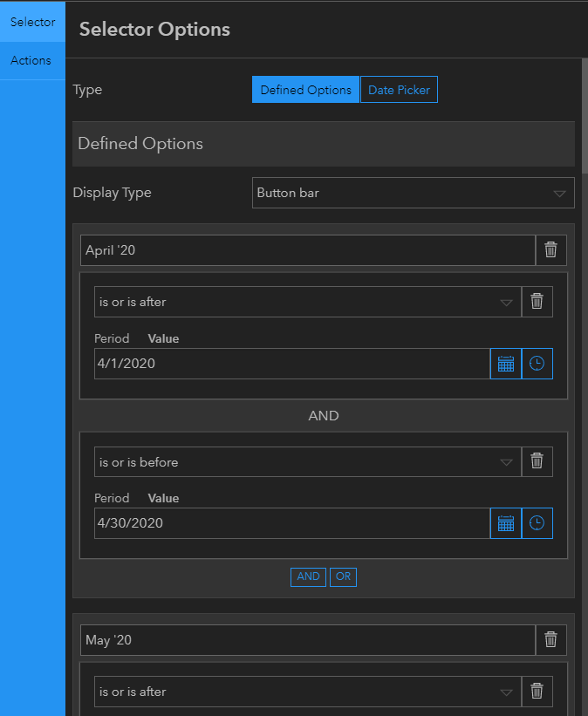Delete the 'is or is after' condition

click(537, 301)
